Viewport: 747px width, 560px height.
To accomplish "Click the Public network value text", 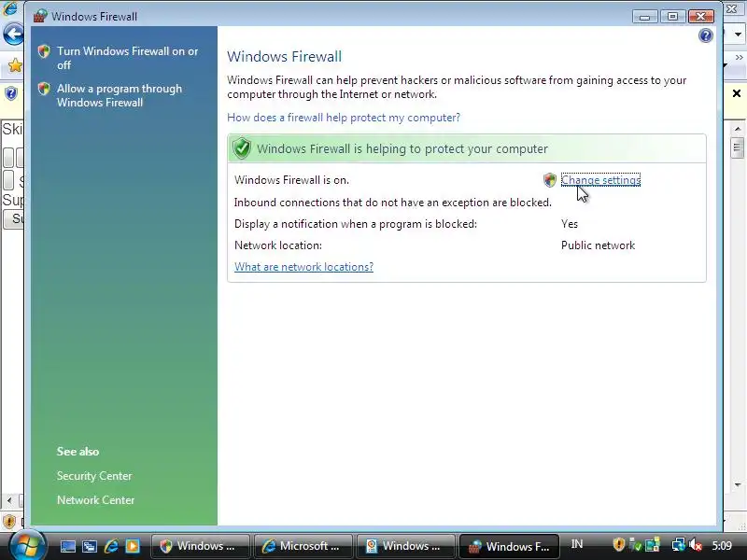I will (598, 245).
